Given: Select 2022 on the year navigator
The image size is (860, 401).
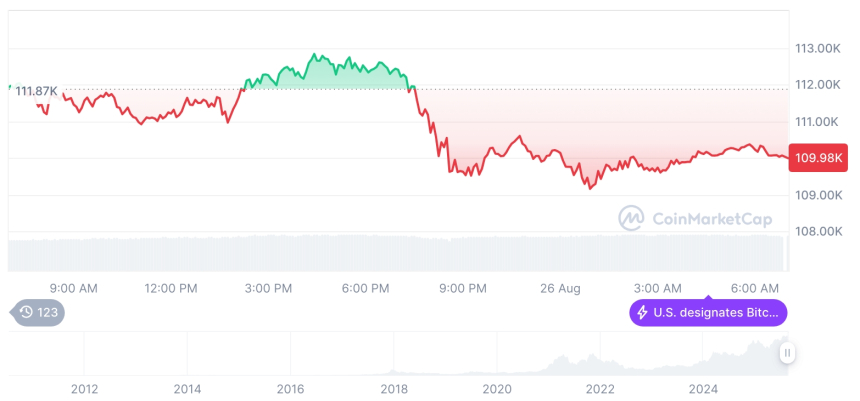Looking at the screenshot, I should (x=599, y=388).
